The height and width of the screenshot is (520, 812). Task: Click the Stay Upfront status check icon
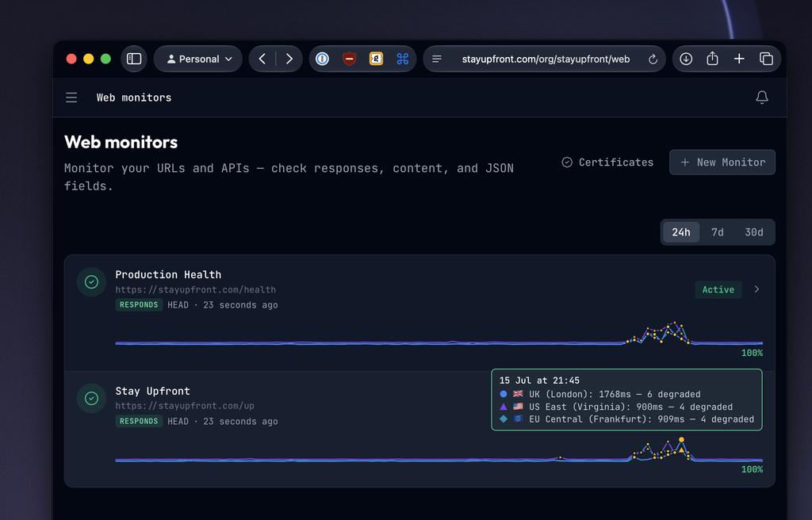pyautogui.click(x=92, y=398)
